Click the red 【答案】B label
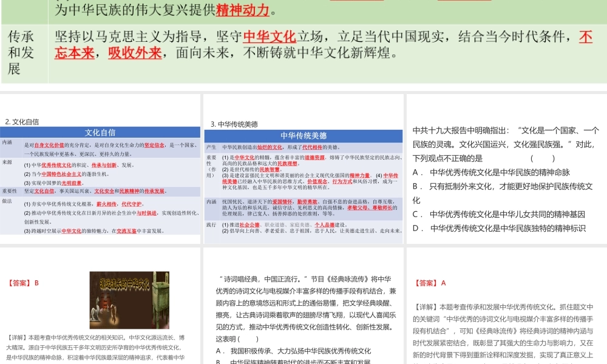Screen dimensions: 607x364 [23, 283]
